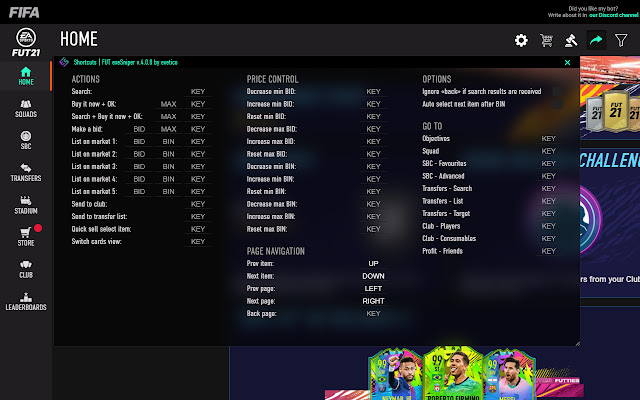Set KEY field for Go to Squad
640x400 pixels.
tap(549, 151)
